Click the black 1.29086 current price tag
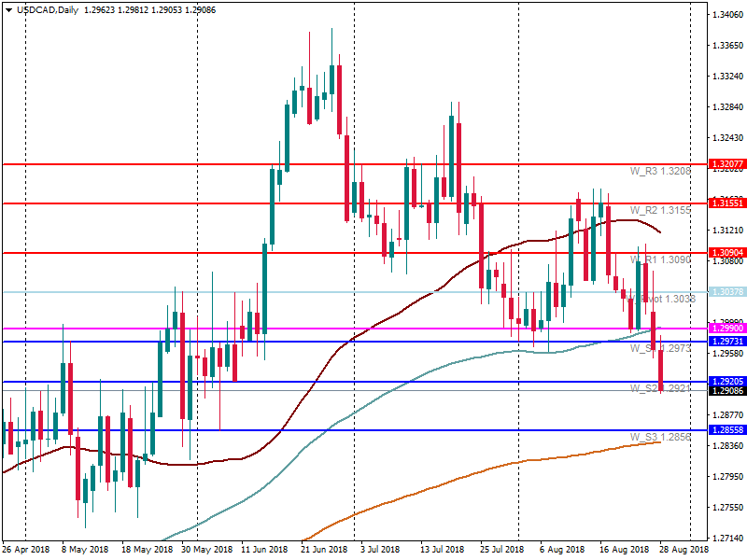Image resolution: width=747 pixels, height=560 pixels. [726, 391]
